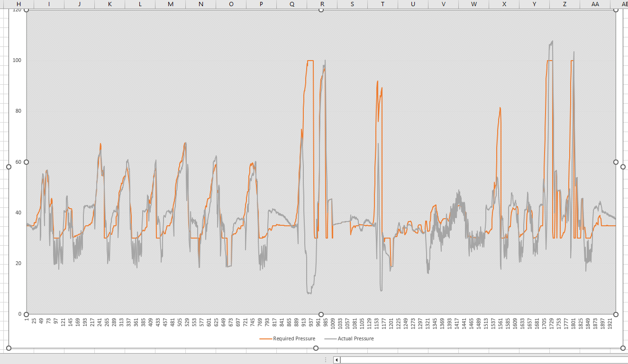Select column Q header
The width and height of the screenshot is (628, 364).
tap(291, 4)
